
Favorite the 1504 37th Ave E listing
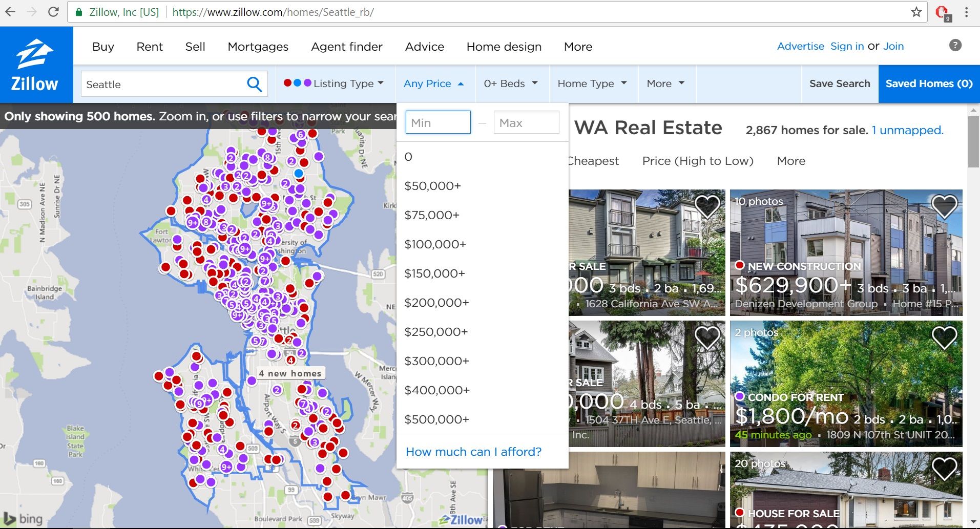pos(707,338)
